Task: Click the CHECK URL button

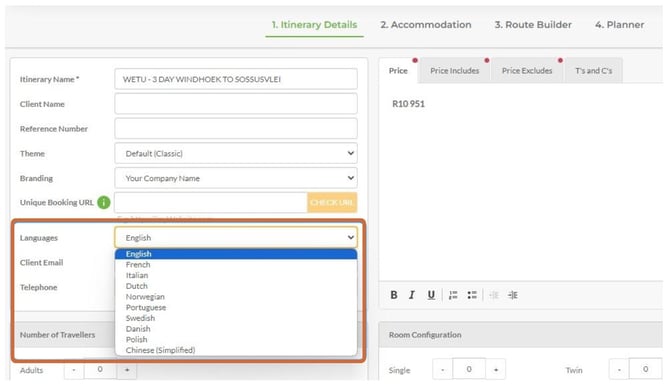Action: point(332,202)
